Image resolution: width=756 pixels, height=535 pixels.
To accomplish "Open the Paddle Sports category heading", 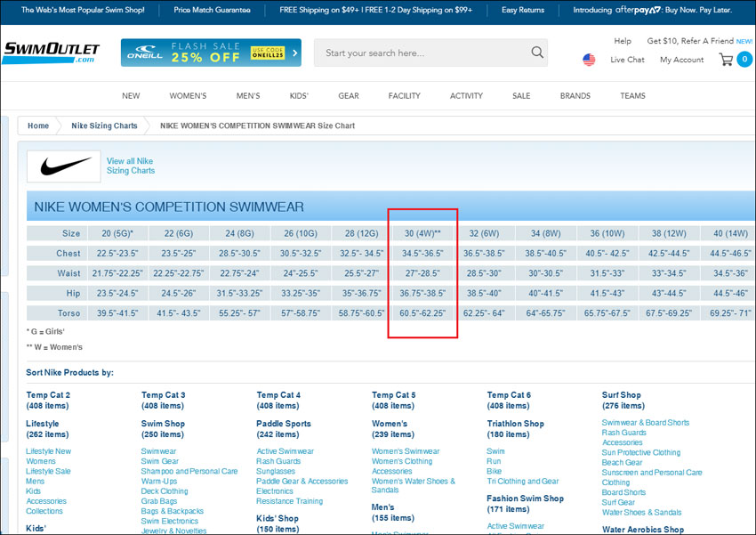I will [284, 429].
